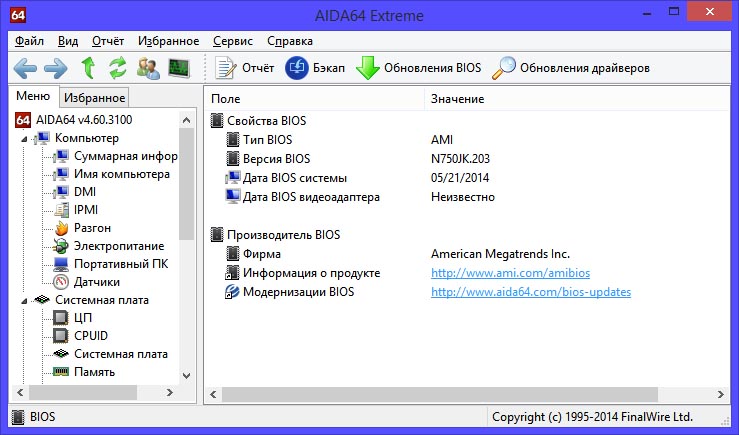Open the Разгон flame item
Screen dimensions: 739x435
click(x=82, y=228)
